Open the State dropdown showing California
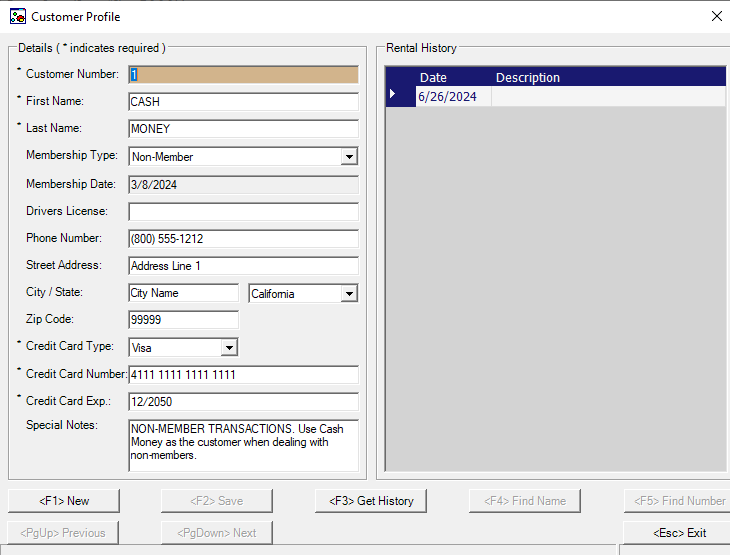Image resolution: width=730 pixels, height=555 pixels. pos(349,293)
